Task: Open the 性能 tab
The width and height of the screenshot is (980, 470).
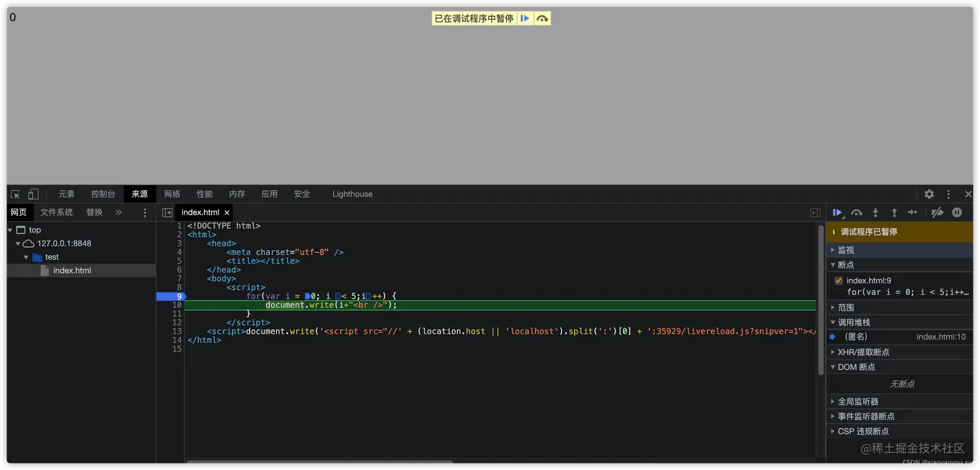Action: tap(204, 194)
